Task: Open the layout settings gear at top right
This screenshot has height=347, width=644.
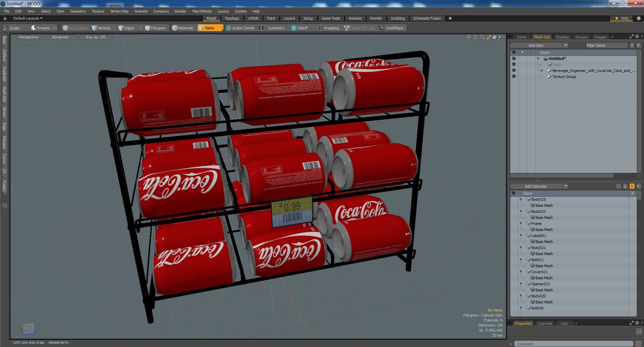Action: 639,18
